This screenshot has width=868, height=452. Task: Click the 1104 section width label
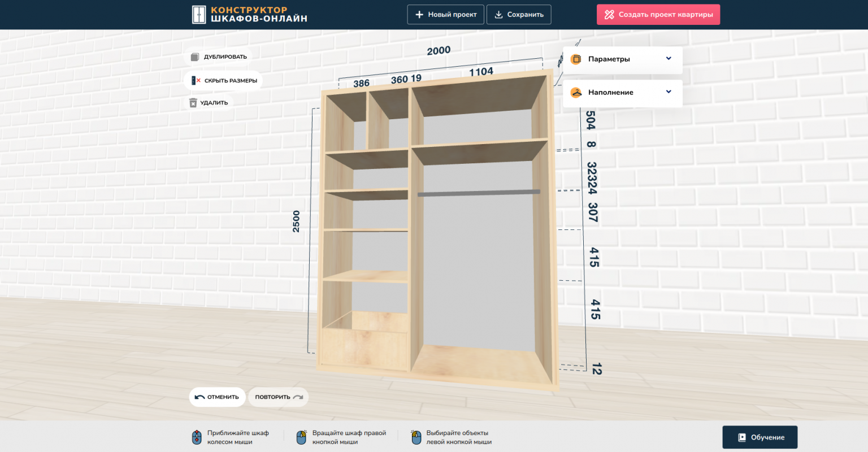[481, 72]
